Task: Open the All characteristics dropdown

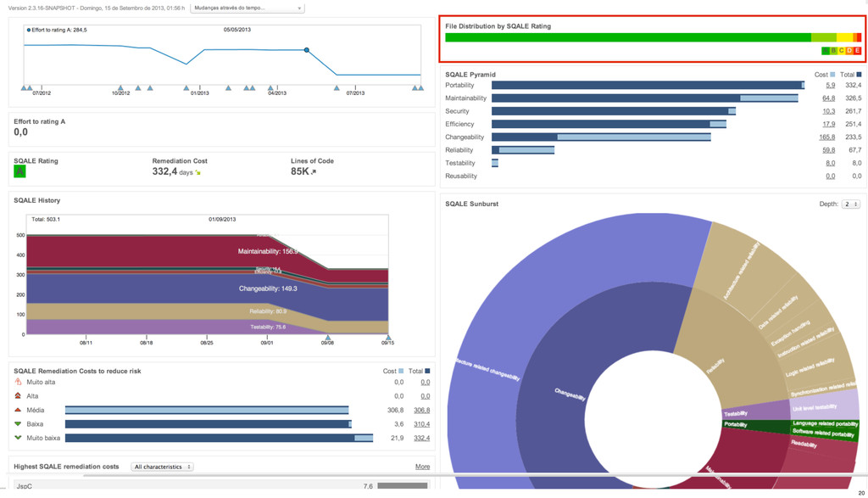Action: [x=162, y=467]
